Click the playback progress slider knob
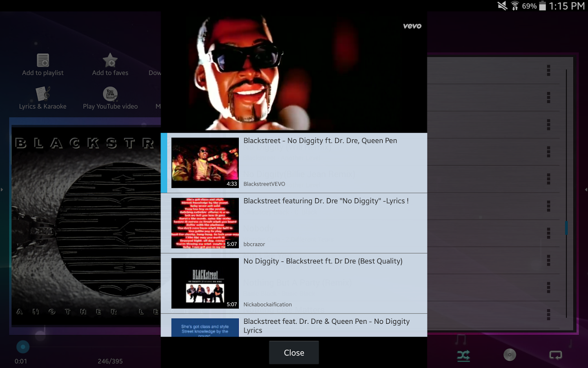The image size is (588, 368). (23, 347)
